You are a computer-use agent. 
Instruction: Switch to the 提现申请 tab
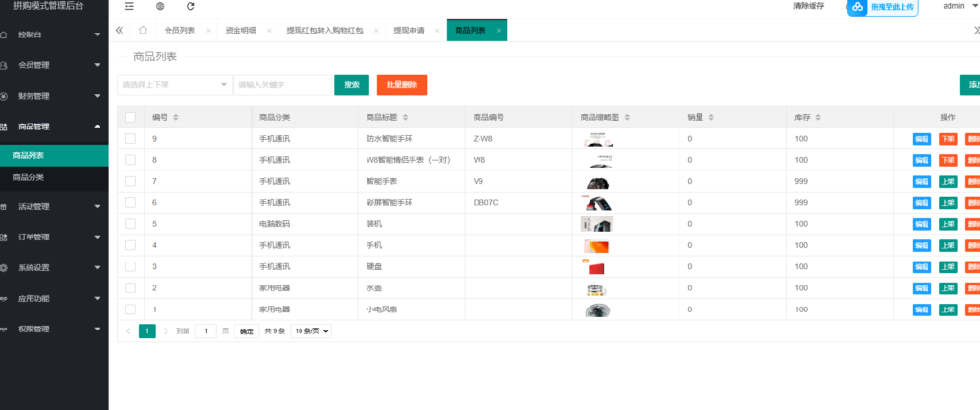point(409,30)
